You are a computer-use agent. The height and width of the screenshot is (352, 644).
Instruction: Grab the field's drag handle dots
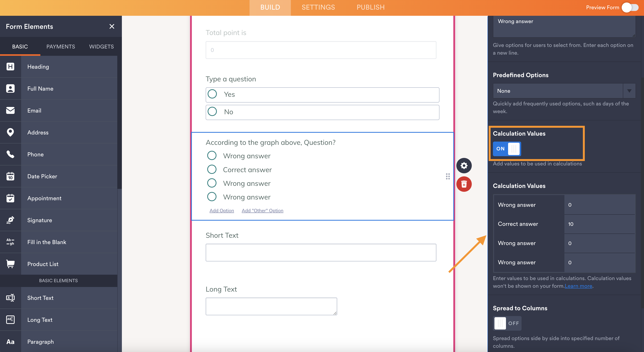click(x=448, y=176)
